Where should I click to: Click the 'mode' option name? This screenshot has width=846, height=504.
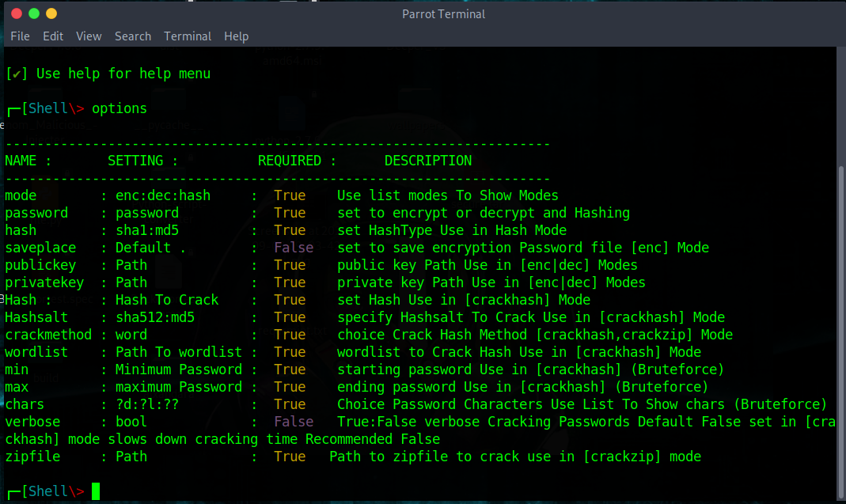click(x=21, y=195)
